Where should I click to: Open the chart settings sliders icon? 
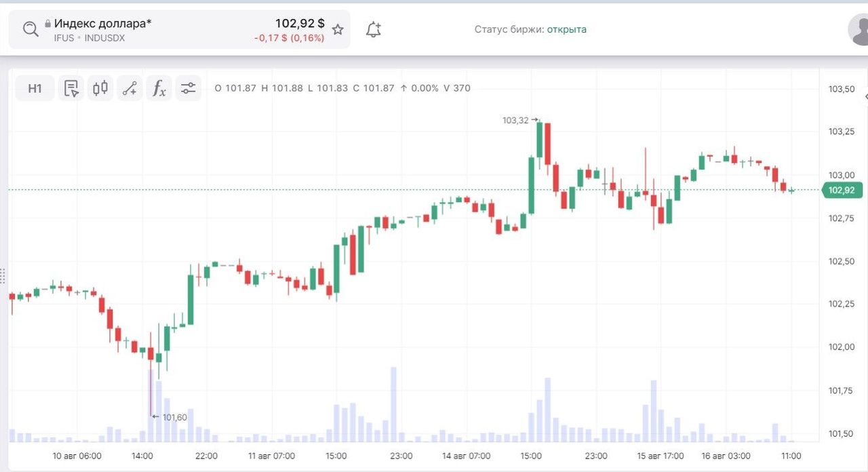coord(188,88)
